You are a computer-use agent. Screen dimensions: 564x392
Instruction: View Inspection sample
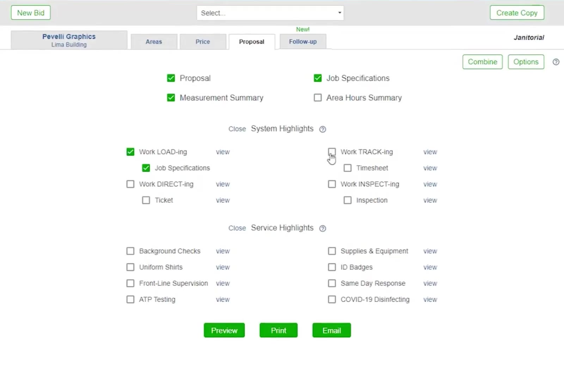430,200
